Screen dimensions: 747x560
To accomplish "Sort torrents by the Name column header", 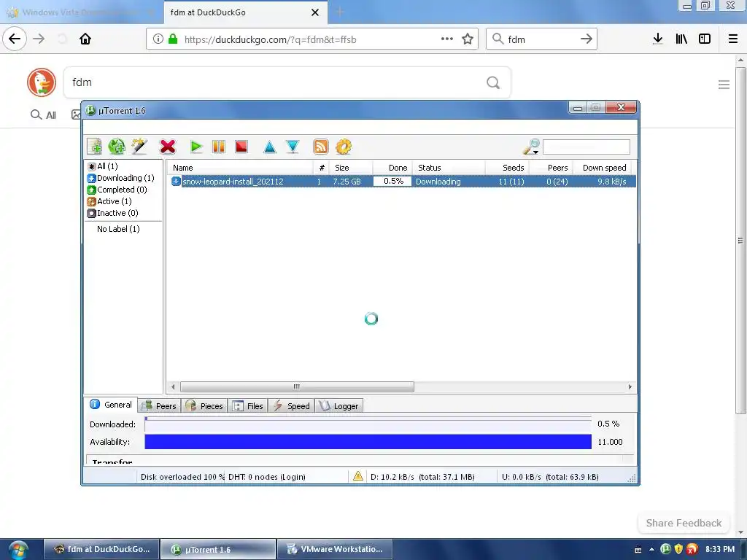I will click(x=239, y=168).
